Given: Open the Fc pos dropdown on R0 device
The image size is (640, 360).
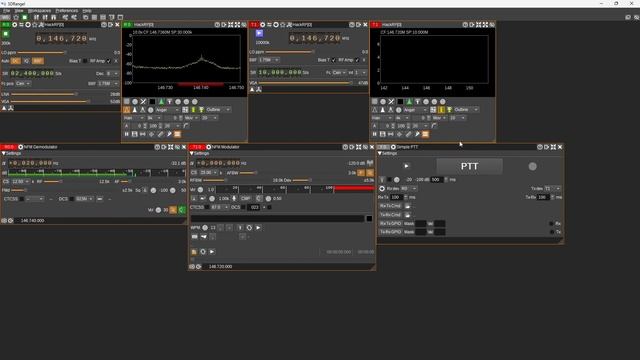Looking at the screenshot, I should click(23, 83).
